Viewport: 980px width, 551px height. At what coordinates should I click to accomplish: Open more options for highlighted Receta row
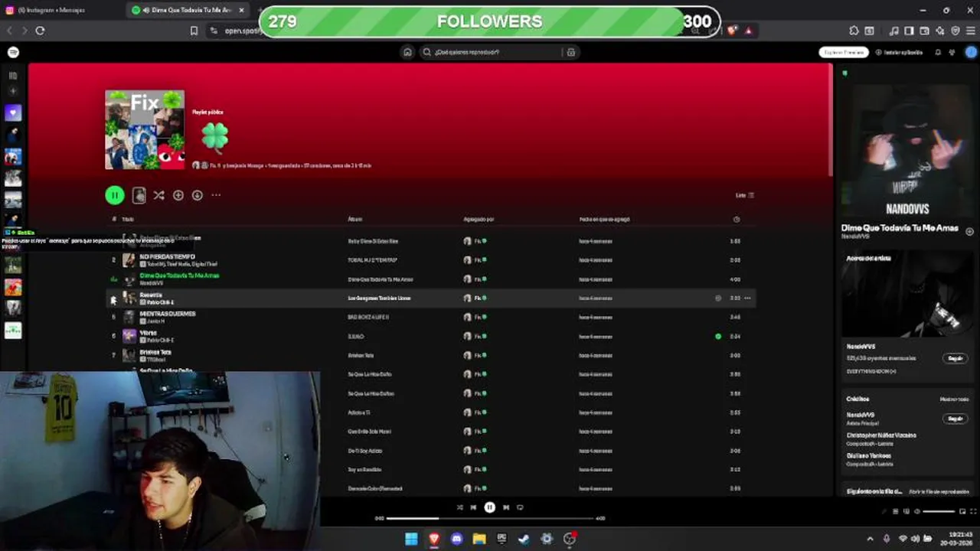click(x=747, y=298)
